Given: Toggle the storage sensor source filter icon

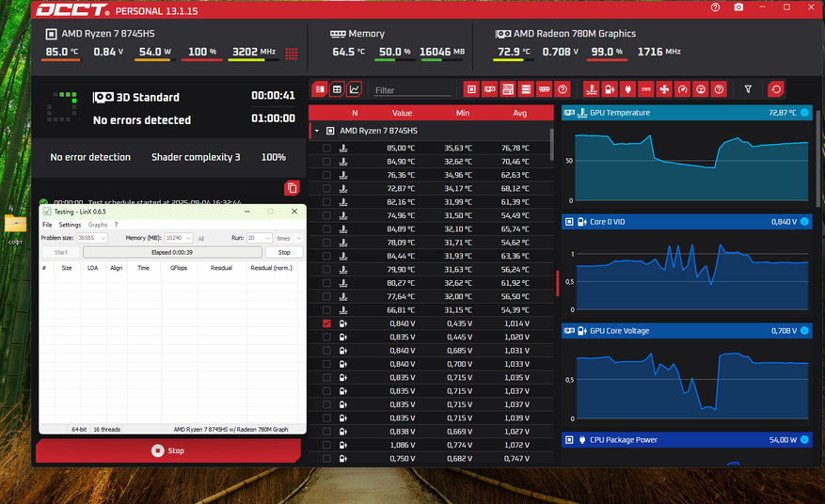Looking at the screenshot, I should click(x=526, y=89).
